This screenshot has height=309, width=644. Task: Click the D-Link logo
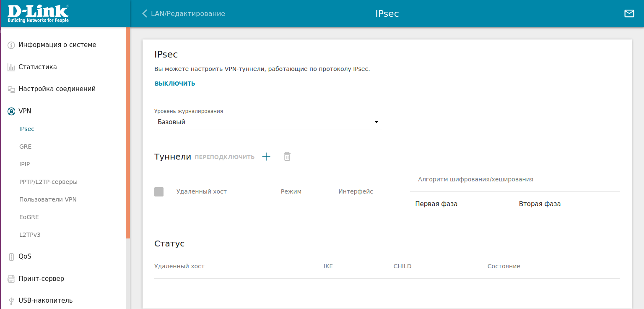point(38,13)
